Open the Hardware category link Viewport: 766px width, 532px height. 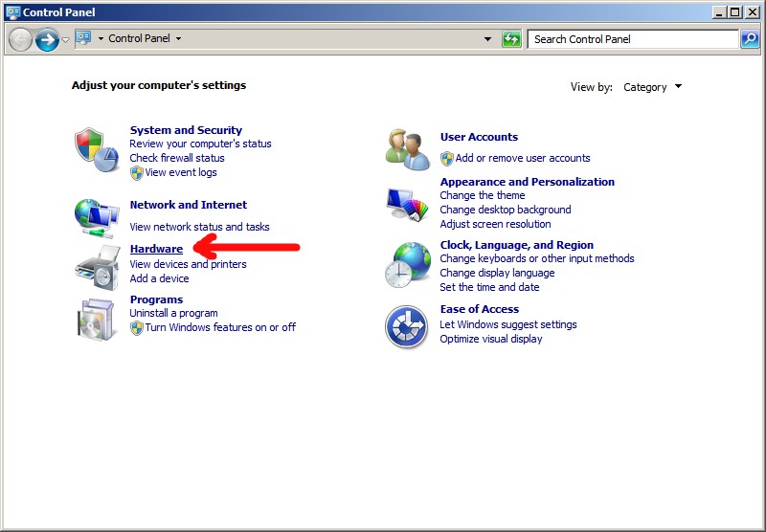(x=156, y=249)
